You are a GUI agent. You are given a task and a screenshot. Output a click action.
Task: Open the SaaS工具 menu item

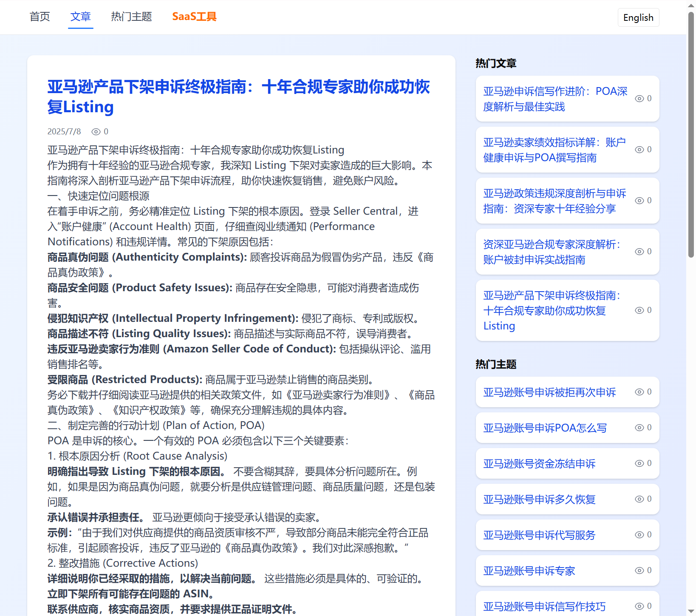195,17
